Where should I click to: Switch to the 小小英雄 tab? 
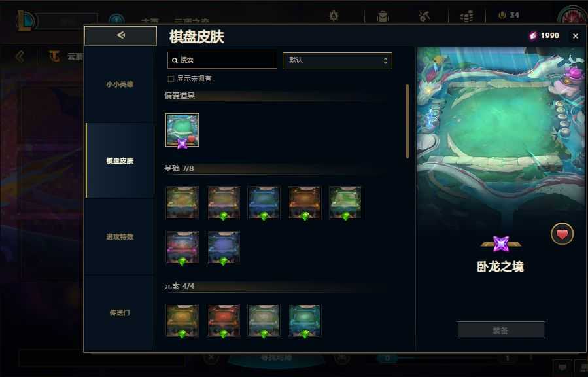coord(120,84)
